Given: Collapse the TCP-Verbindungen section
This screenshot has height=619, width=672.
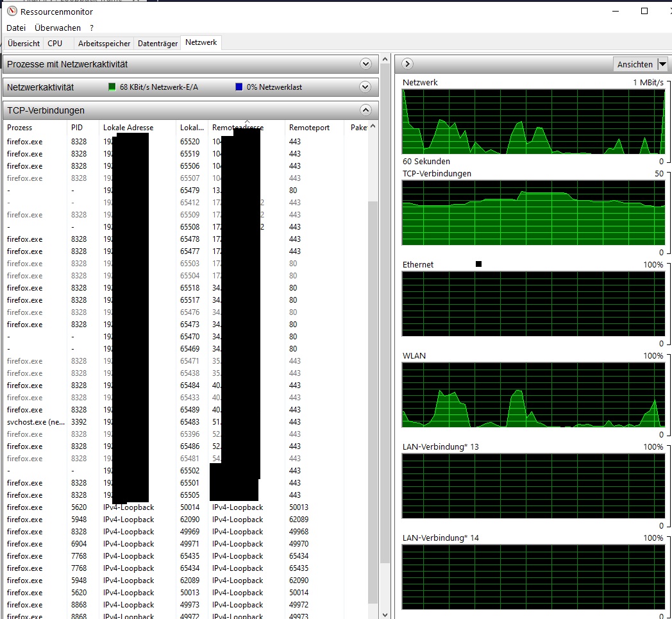Looking at the screenshot, I should (365, 110).
